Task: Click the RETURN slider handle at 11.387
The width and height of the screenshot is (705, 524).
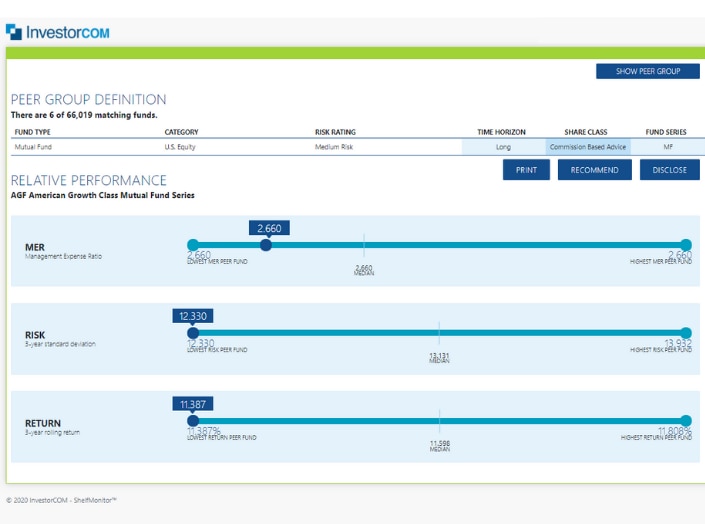Action: (193, 421)
